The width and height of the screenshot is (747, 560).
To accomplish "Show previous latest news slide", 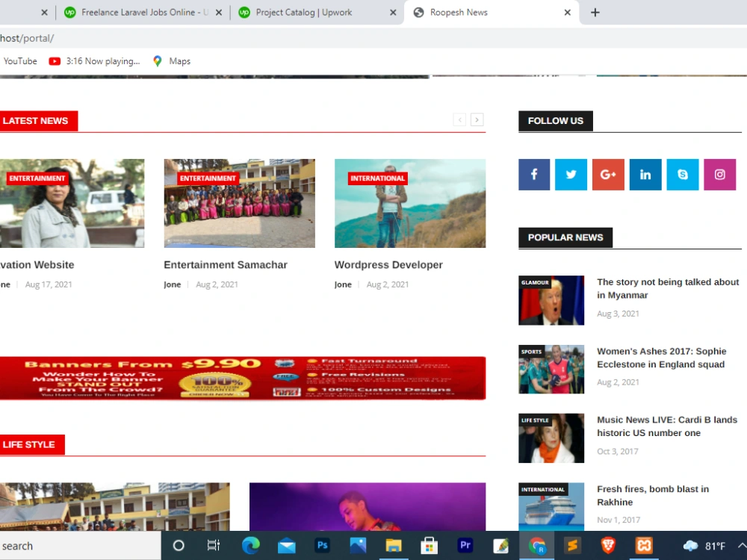I will point(459,119).
